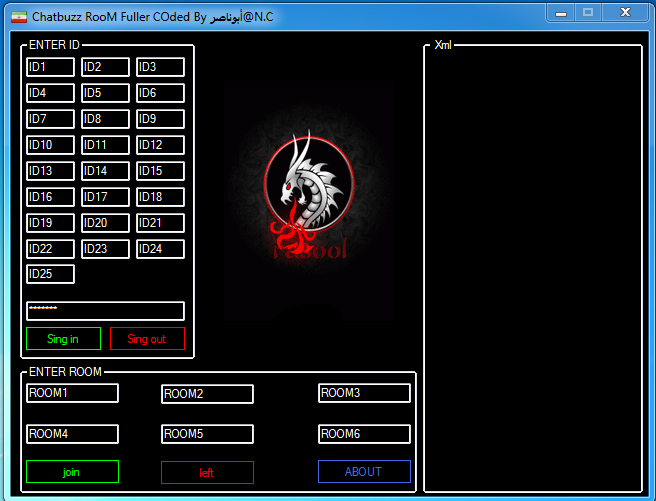Select the ROOM4 text box
This screenshot has height=501, width=656.
point(72,434)
